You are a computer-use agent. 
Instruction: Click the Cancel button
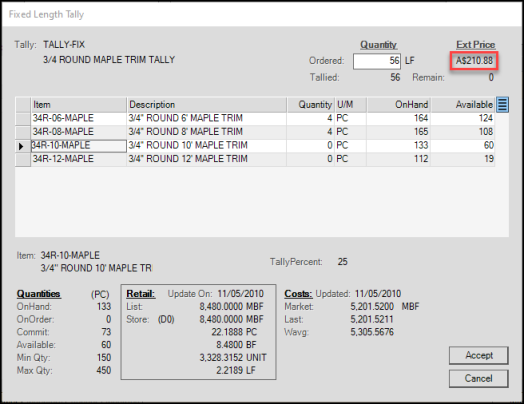click(479, 379)
